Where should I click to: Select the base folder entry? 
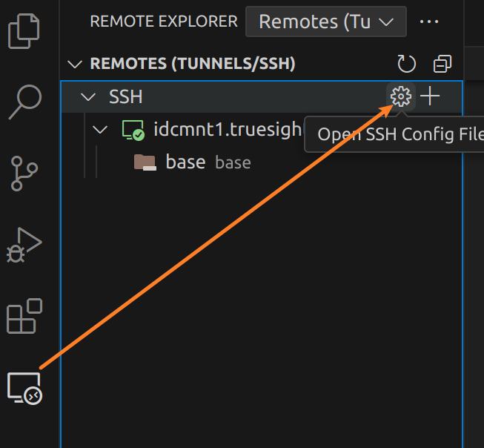tap(185, 162)
